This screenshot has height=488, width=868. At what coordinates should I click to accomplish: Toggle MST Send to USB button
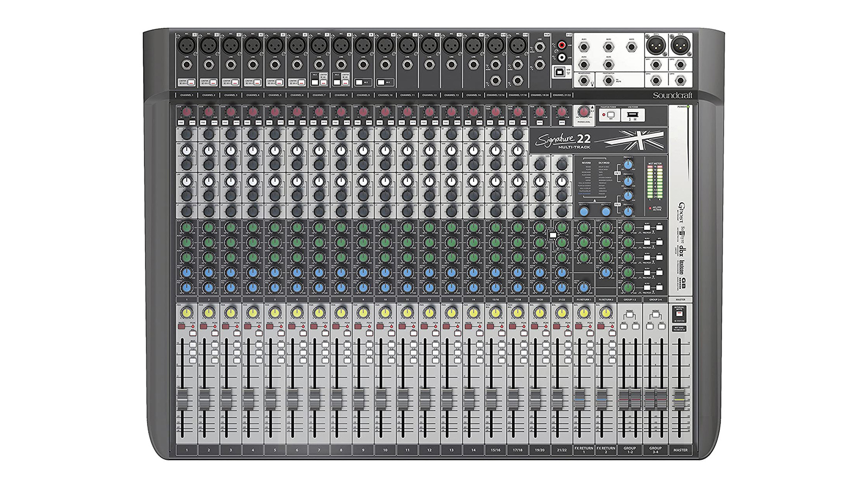pyautogui.click(x=679, y=329)
